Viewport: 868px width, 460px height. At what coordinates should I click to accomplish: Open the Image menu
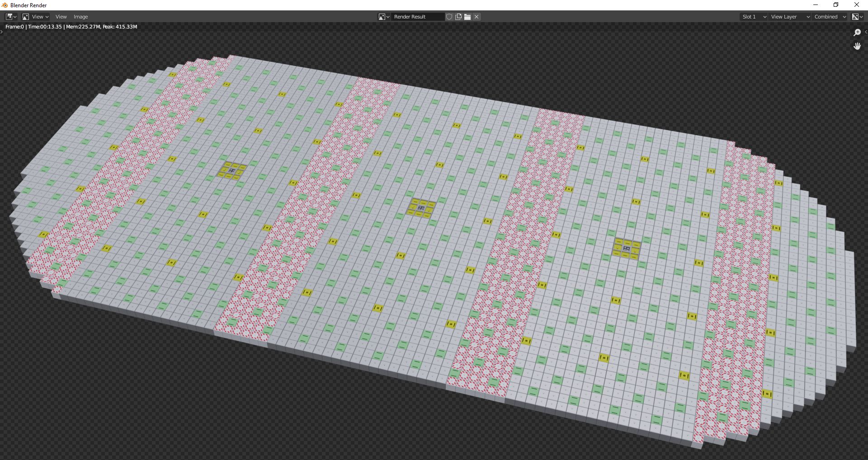click(80, 17)
